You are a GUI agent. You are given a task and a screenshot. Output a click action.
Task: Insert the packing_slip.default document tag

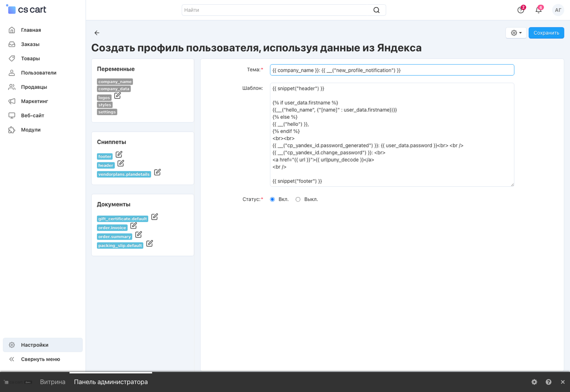[120, 246]
